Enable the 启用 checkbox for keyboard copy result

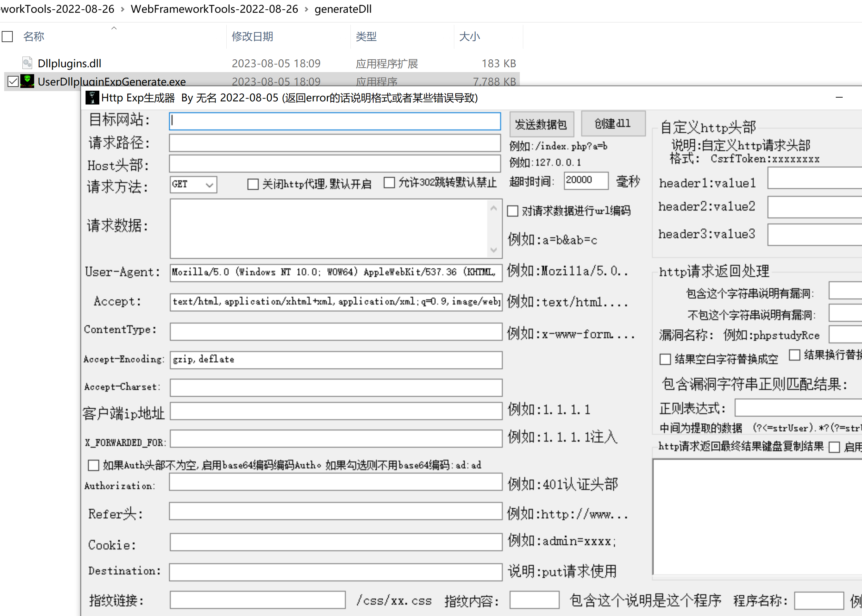click(x=834, y=447)
